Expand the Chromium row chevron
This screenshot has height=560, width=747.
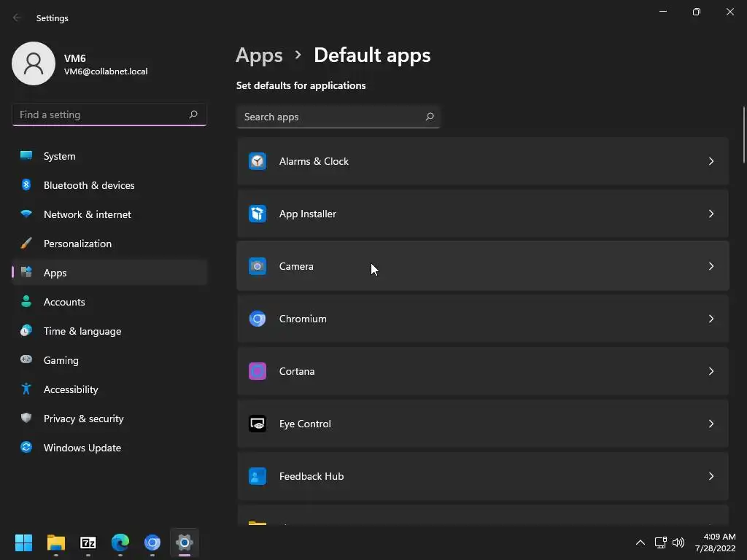click(x=711, y=319)
